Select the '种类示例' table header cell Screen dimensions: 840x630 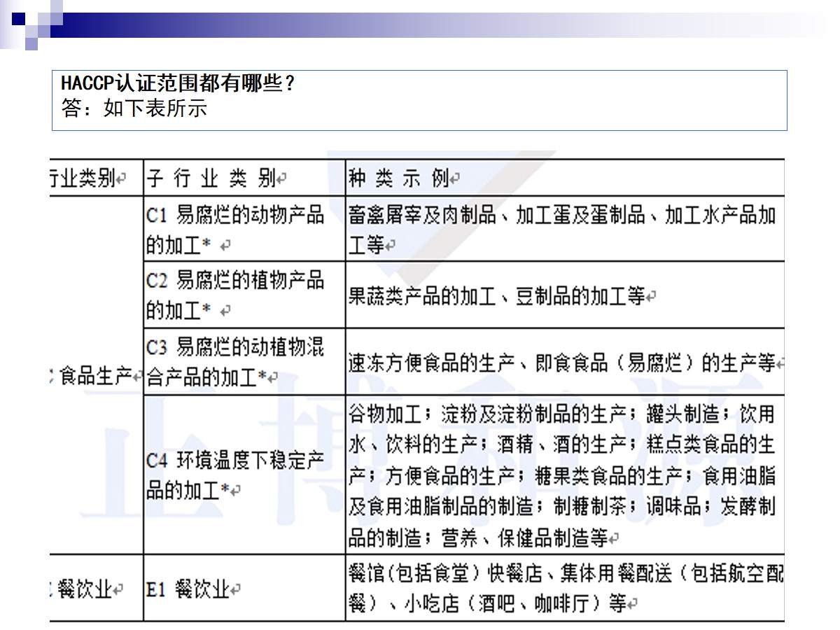(x=404, y=178)
